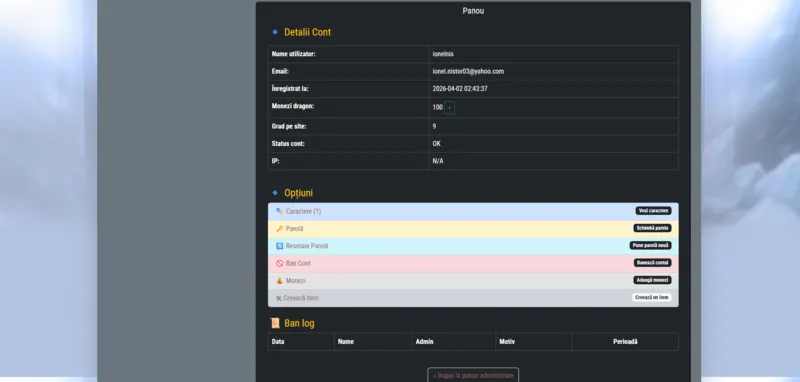The height and width of the screenshot is (382, 800).
Task: Click the Grad pe site: label
Action: click(289, 126)
